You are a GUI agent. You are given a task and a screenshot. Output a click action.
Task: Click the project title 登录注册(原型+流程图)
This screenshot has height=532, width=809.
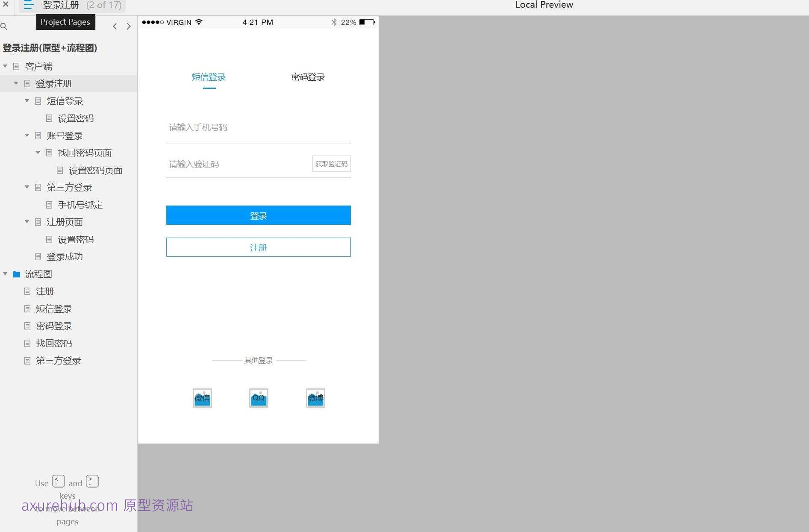pyautogui.click(x=50, y=48)
